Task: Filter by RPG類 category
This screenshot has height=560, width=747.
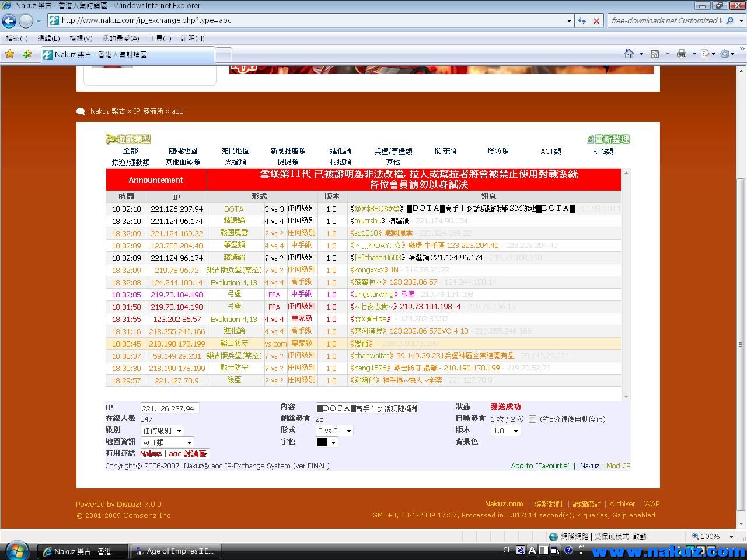Action: (603, 151)
